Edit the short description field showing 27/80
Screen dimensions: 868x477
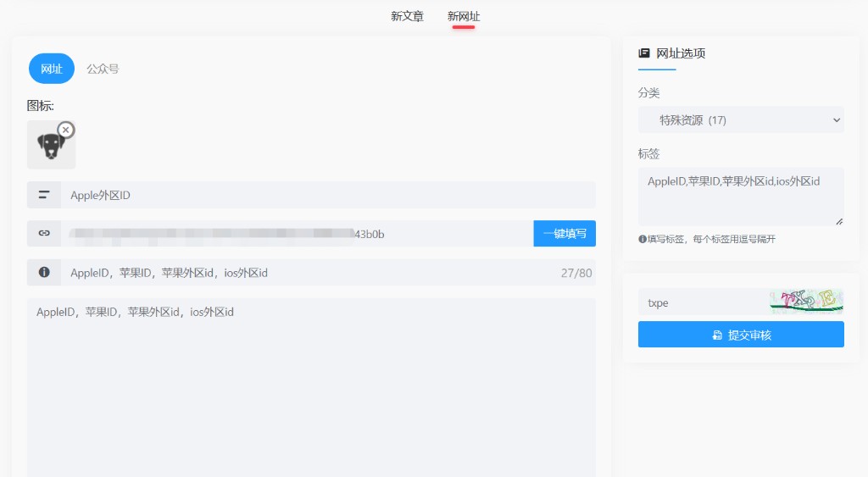(328, 272)
